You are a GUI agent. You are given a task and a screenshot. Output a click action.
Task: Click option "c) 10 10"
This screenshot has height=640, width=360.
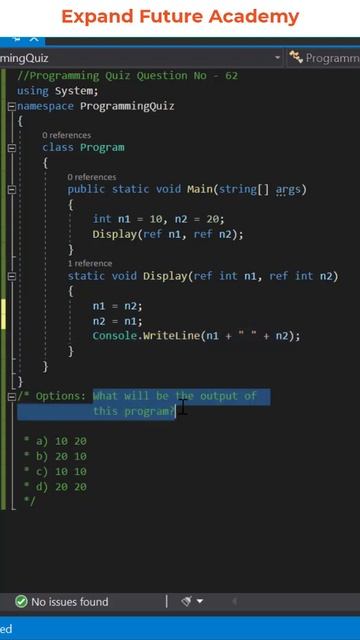[61, 472]
